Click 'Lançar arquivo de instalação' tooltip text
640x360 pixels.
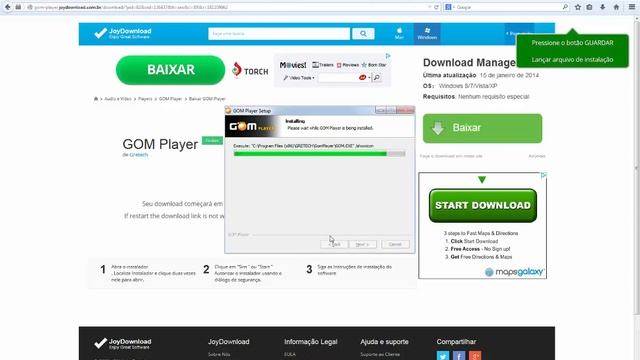point(572,60)
